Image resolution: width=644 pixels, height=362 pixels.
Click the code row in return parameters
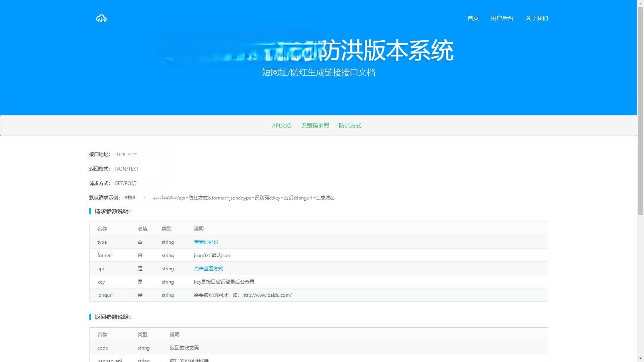click(318, 348)
